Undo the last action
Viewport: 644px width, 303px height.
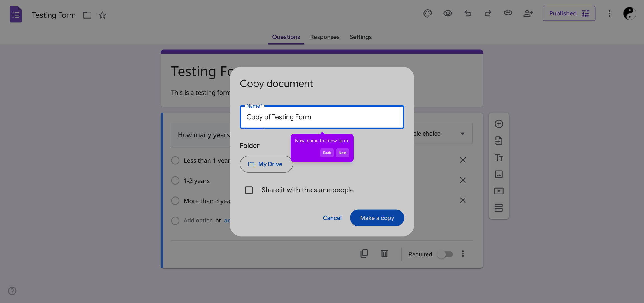pos(468,13)
